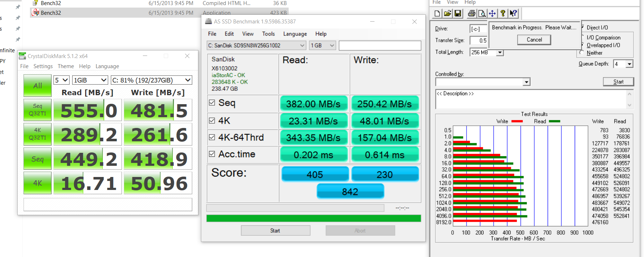Toggle the 4K-64Thrd checkbox in AS SSD
This screenshot has height=257, width=644.
(x=212, y=137)
